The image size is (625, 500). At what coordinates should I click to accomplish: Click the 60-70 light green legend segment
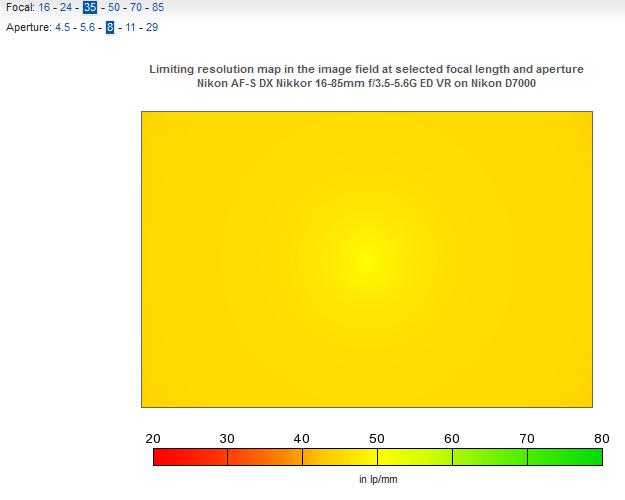(490, 457)
